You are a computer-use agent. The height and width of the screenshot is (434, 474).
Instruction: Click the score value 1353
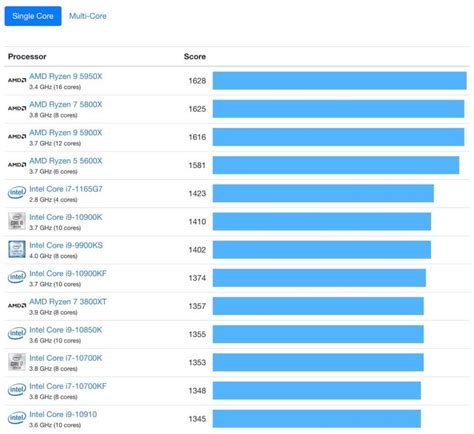(x=197, y=362)
